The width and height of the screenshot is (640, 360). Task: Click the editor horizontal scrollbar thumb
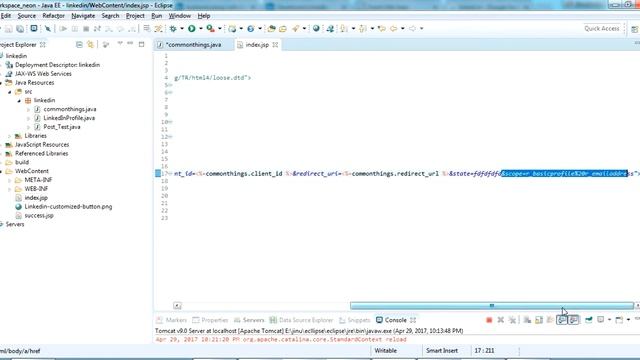click(492, 306)
